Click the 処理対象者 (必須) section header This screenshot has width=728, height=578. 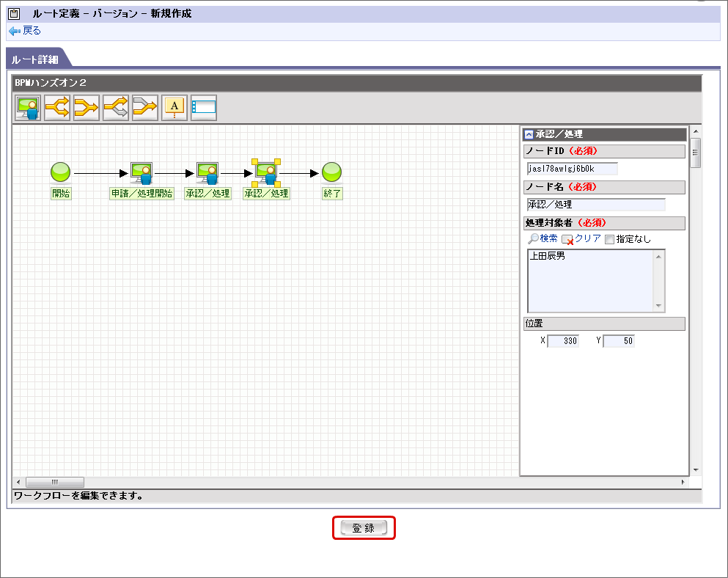click(x=604, y=223)
